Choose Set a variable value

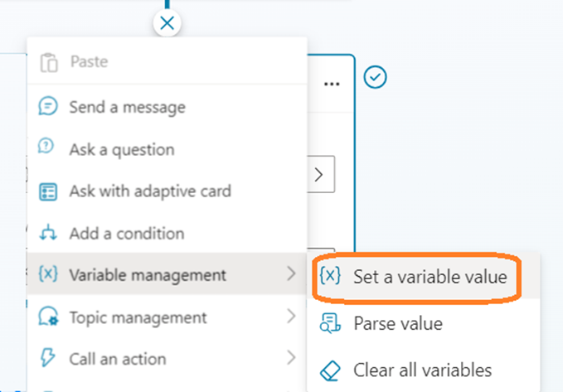click(x=430, y=277)
